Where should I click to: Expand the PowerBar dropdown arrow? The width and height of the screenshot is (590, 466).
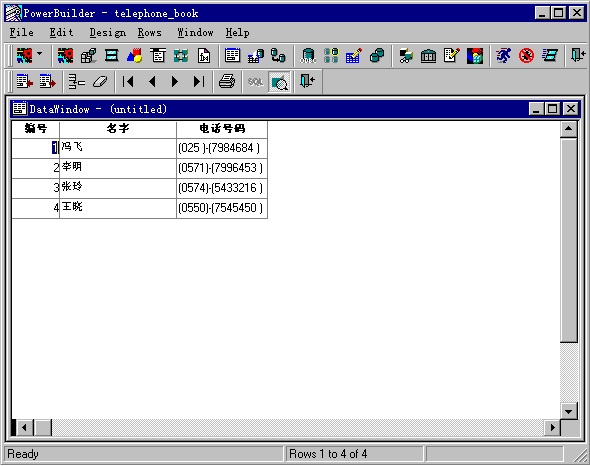click(40, 54)
